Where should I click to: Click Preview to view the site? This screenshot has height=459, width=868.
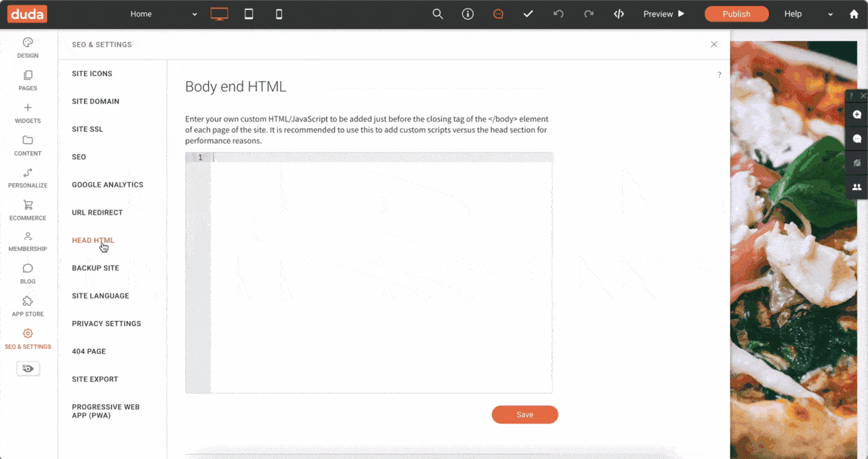pyautogui.click(x=663, y=14)
